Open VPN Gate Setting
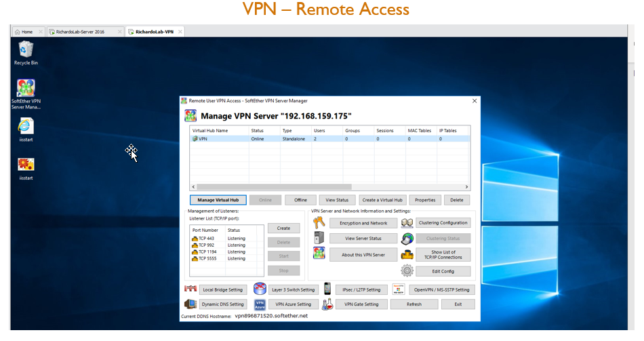644x341 pixels. point(361,304)
